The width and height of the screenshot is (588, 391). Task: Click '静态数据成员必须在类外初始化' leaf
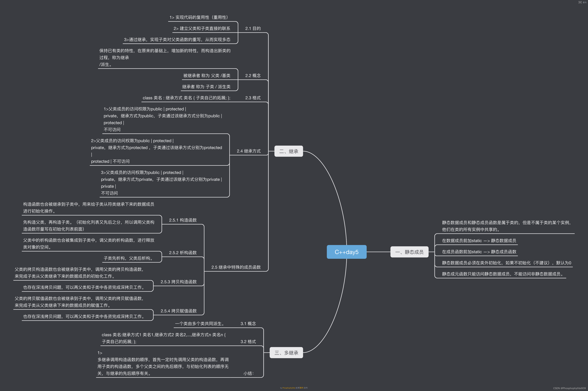[506, 263]
